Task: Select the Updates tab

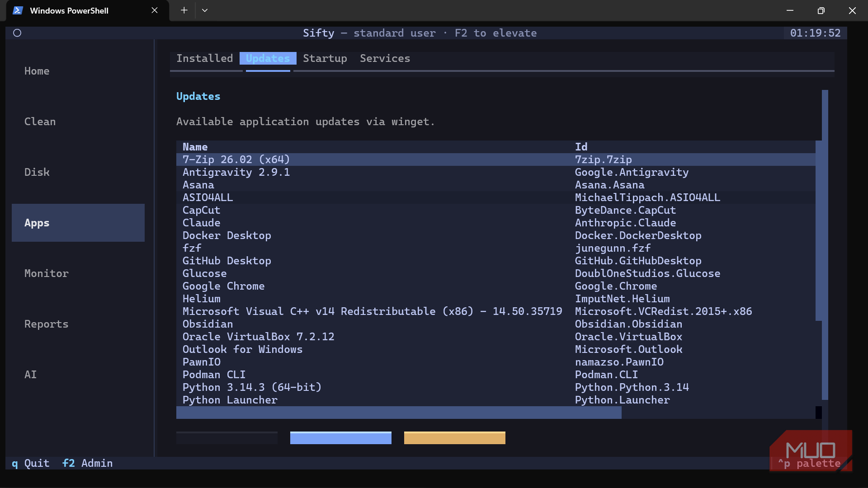Action: pos(268,58)
